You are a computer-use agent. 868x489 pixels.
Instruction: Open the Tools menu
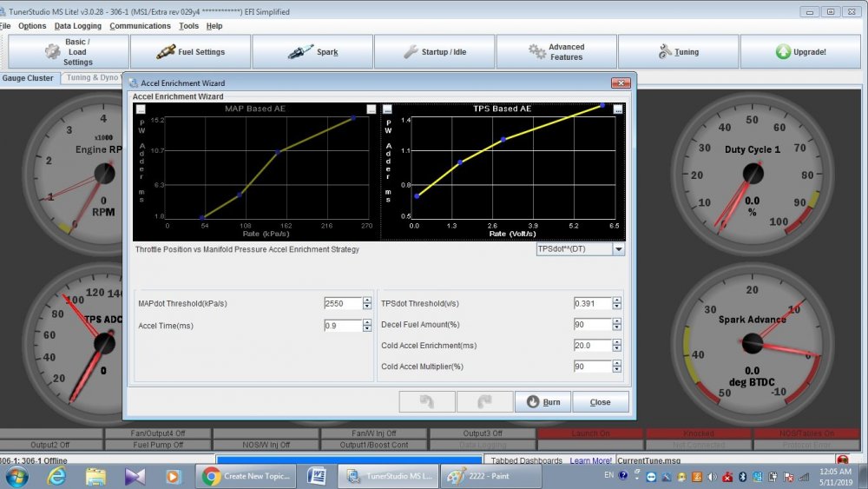pos(188,26)
